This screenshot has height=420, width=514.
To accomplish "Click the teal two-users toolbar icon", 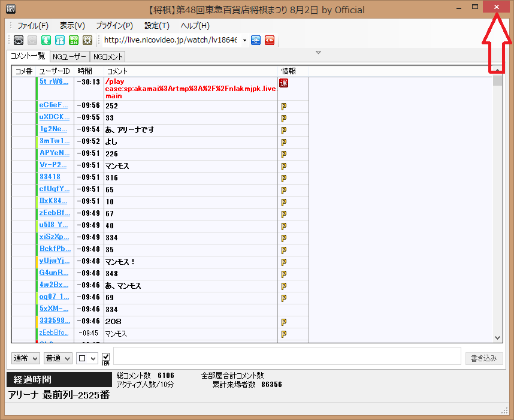I will [x=60, y=40].
